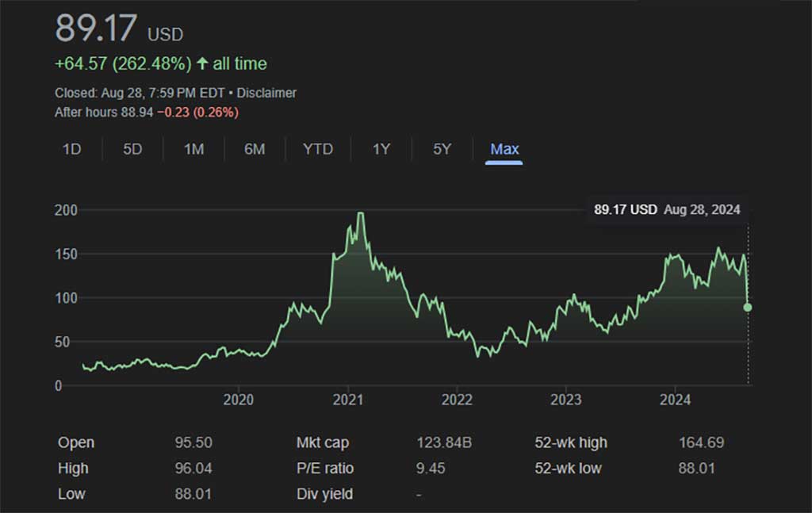The width and height of the screenshot is (812, 513).
Task: Click the 2024 axis label
Action: click(x=675, y=400)
